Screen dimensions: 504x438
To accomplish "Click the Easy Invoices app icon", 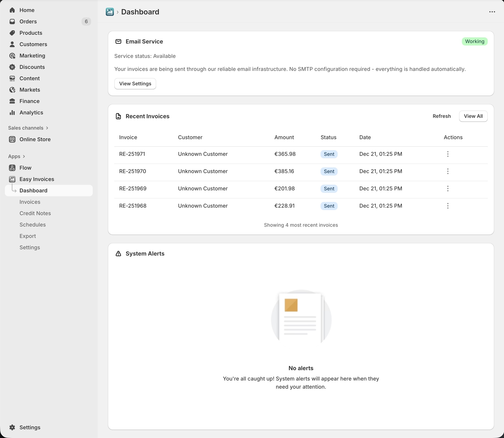I will [12, 179].
